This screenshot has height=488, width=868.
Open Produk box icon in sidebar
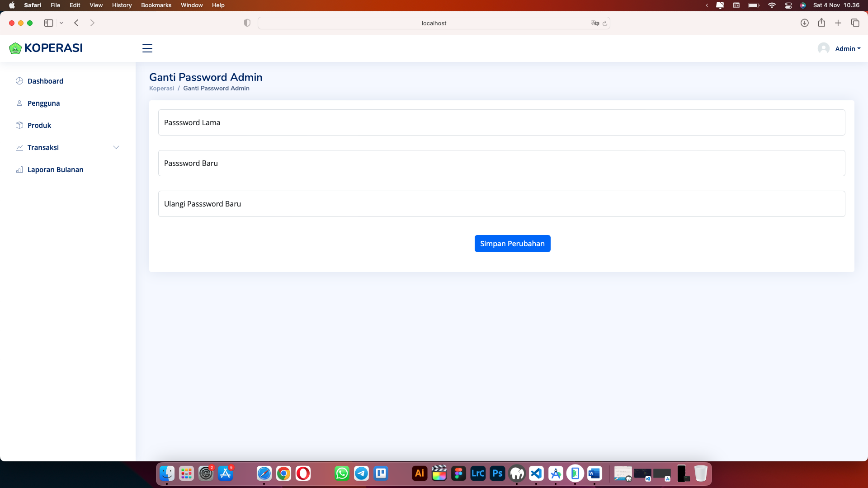point(19,125)
